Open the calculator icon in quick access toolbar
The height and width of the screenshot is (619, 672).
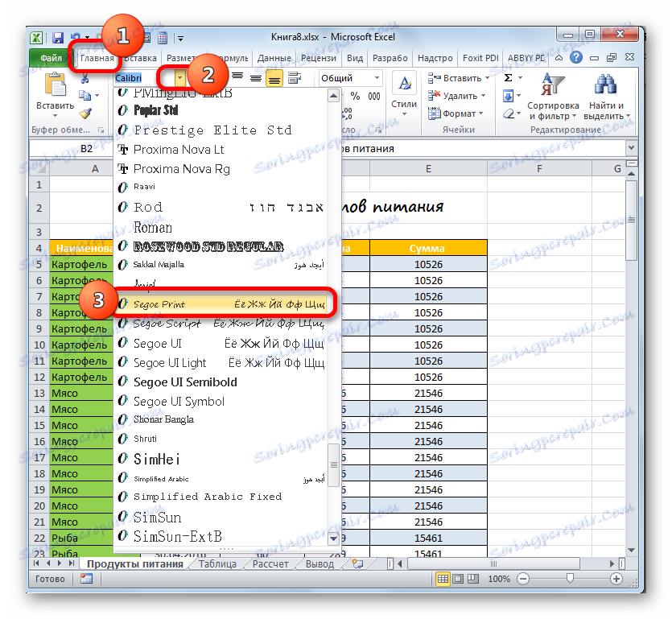coord(163,38)
